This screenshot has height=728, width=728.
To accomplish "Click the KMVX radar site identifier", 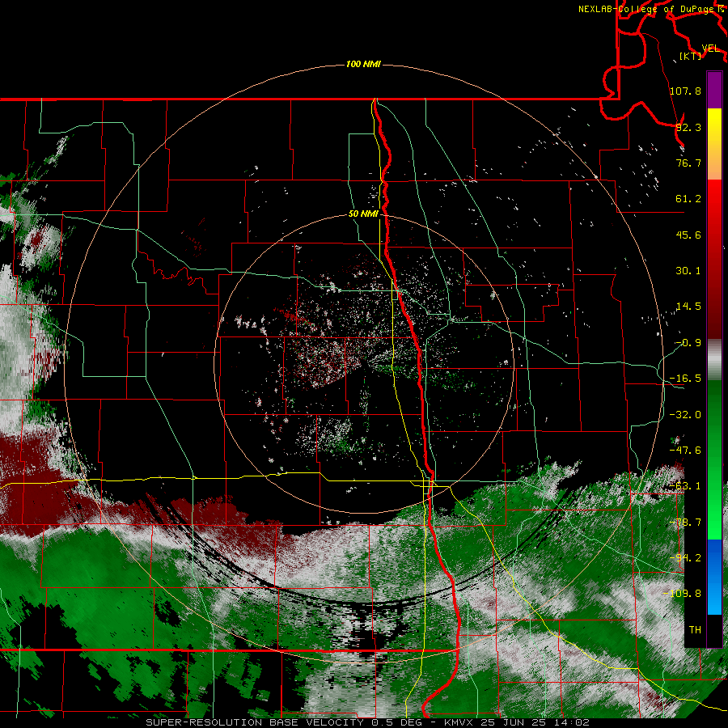I will [460, 722].
